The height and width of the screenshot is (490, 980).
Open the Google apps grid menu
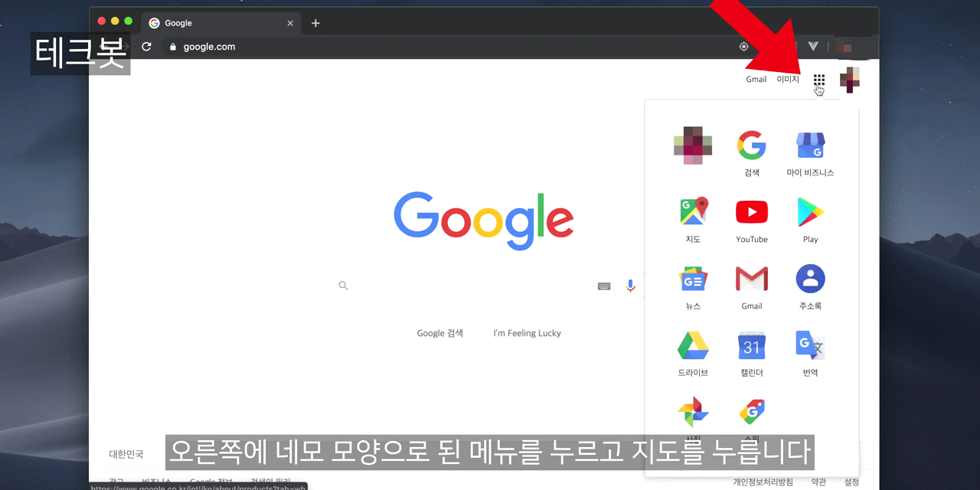click(818, 80)
